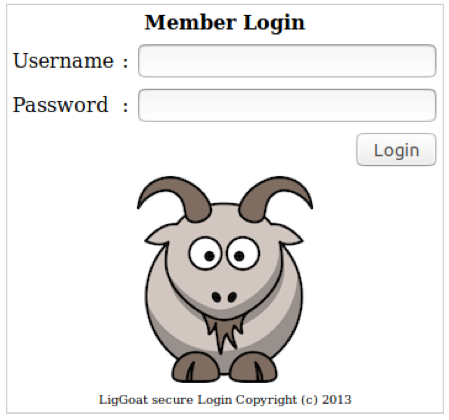Viewport: 449px width, 420px height.
Task: Click the goat's right eye
Action: (x=243, y=253)
